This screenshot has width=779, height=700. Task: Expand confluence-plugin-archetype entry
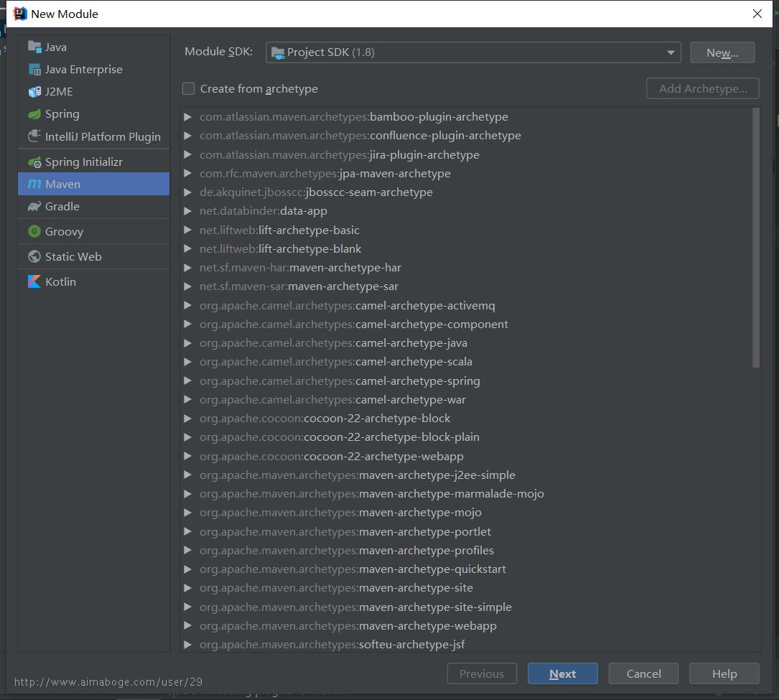click(187, 135)
